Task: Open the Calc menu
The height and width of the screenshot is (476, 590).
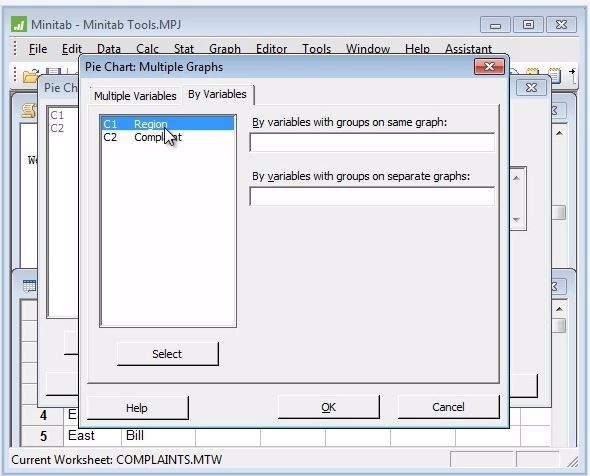Action: coord(147,49)
